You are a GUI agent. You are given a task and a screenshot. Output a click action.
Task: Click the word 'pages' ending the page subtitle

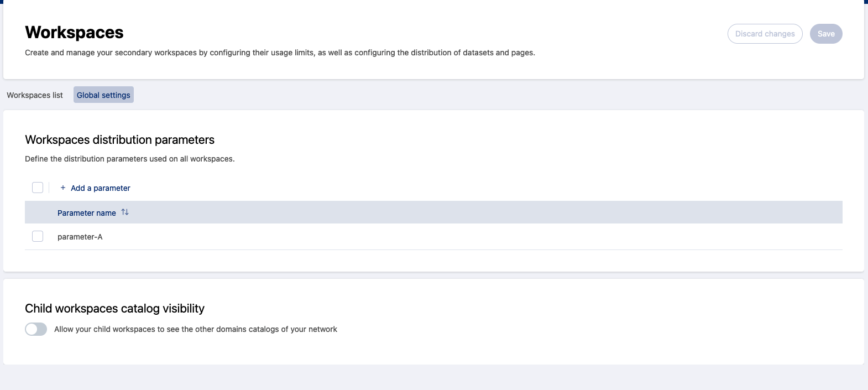(x=522, y=53)
